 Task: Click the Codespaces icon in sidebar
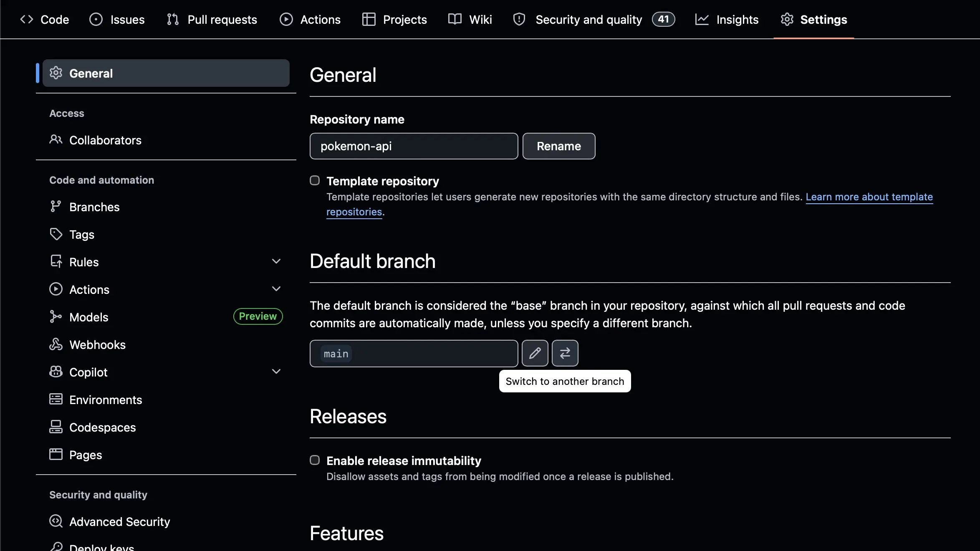56,427
